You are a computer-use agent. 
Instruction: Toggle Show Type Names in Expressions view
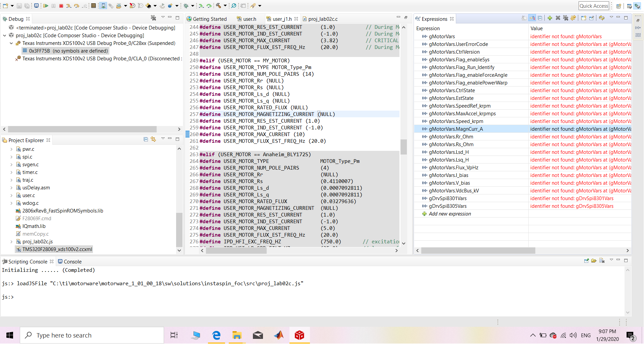[524, 18]
